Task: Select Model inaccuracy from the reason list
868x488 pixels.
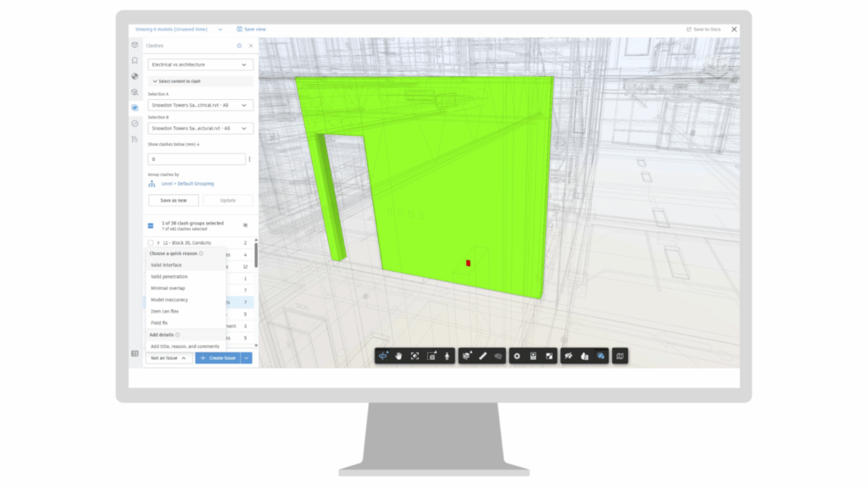Action: click(x=170, y=299)
